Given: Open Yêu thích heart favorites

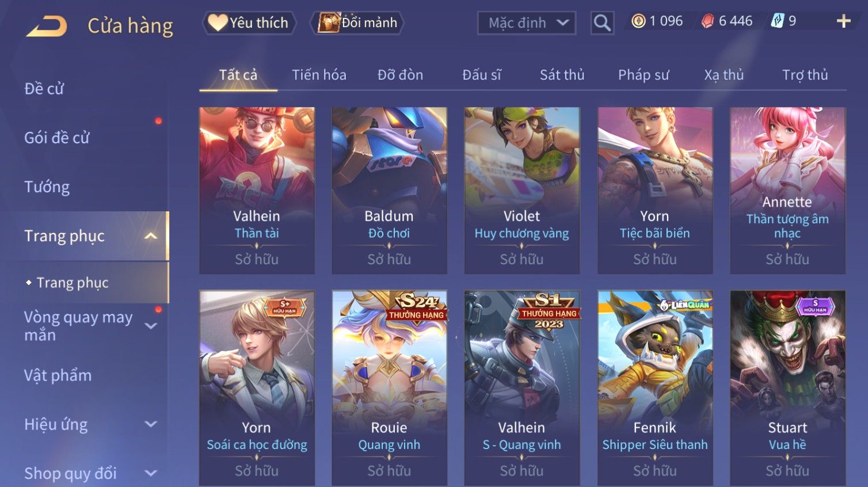Looking at the screenshot, I should pyautogui.click(x=249, y=23).
